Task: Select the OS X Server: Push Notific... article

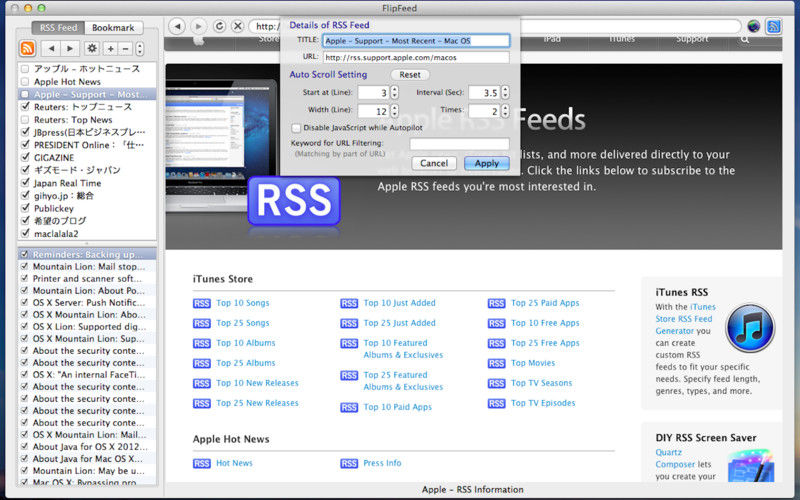Action: coord(87,303)
